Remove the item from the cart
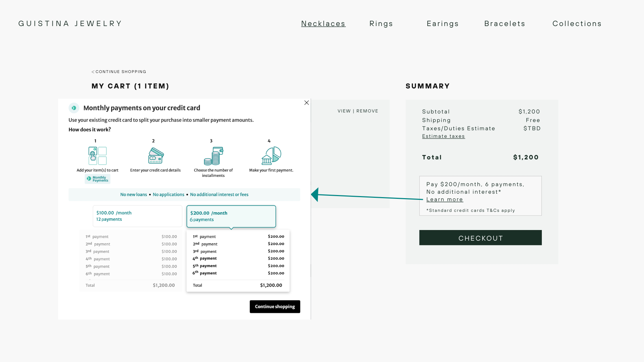 [x=367, y=111]
